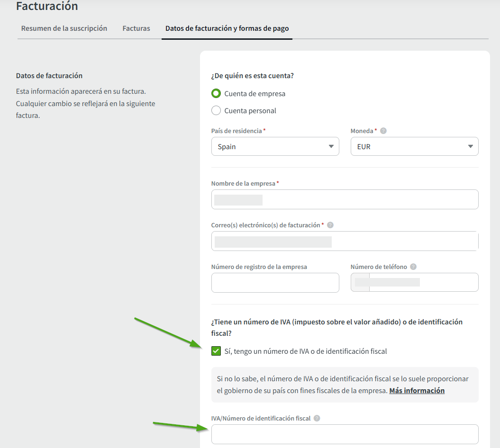Show help for IVA/Número de identificación fiscal
Viewport: 500px width, 448px height.
317,418
